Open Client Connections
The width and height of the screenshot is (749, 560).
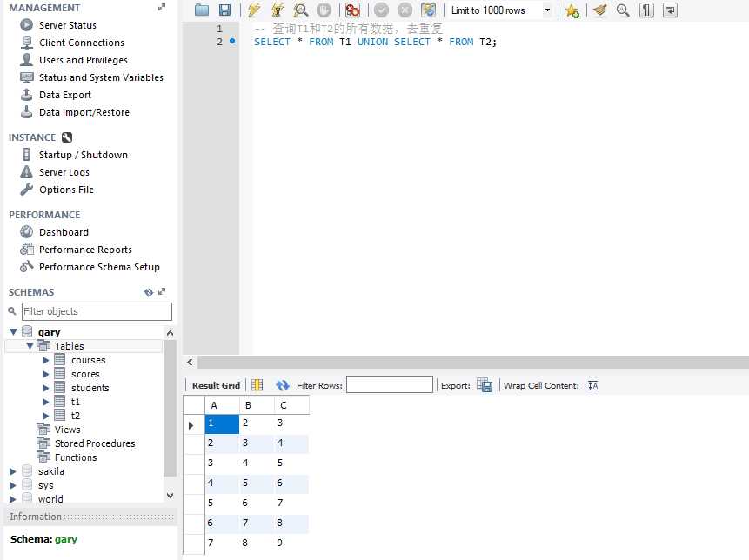(81, 43)
